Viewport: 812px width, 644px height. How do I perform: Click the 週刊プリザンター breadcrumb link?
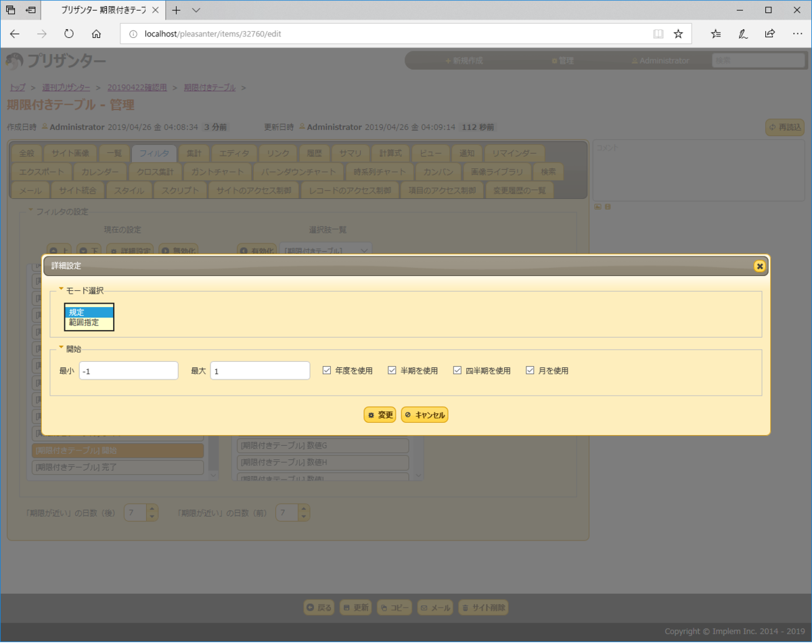(x=66, y=87)
